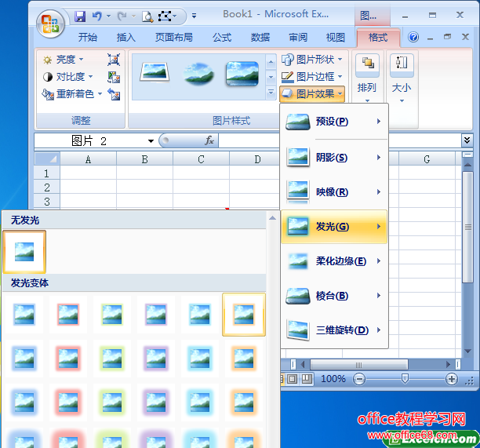
Task: Open the Recolor (重新着色) dropdown
Action: click(72, 93)
